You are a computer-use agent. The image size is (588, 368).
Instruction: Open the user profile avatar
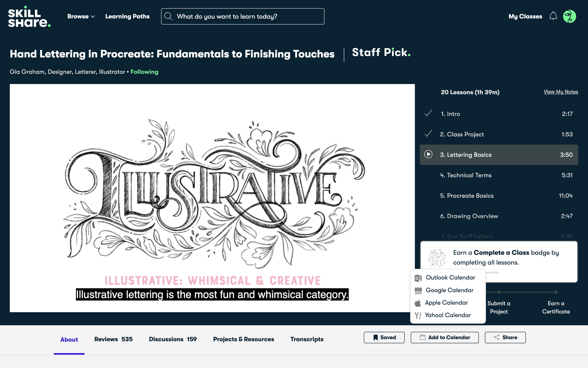click(x=569, y=16)
